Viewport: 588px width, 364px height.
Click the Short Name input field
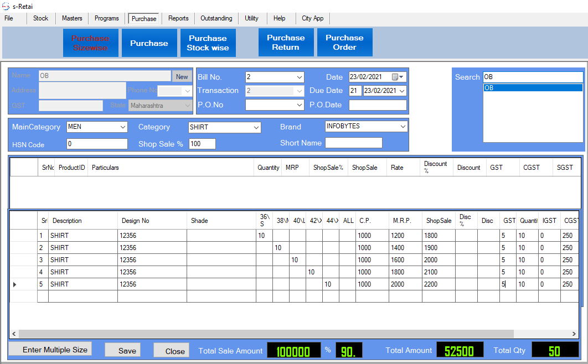point(353,143)
